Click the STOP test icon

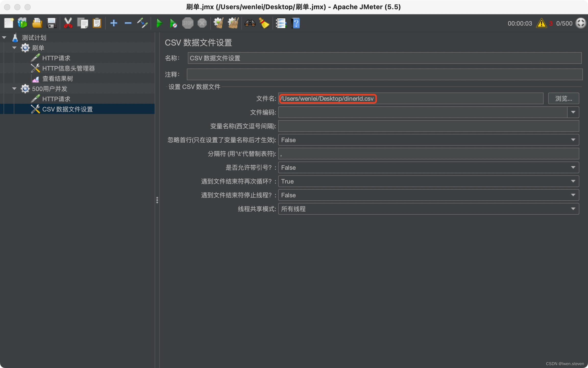coord(188,23)
